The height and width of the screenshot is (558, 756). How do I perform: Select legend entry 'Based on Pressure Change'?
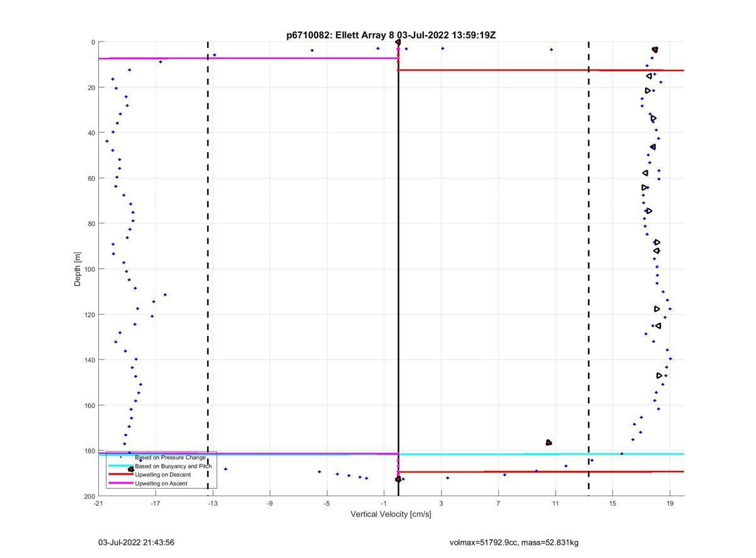coord(170,457)
